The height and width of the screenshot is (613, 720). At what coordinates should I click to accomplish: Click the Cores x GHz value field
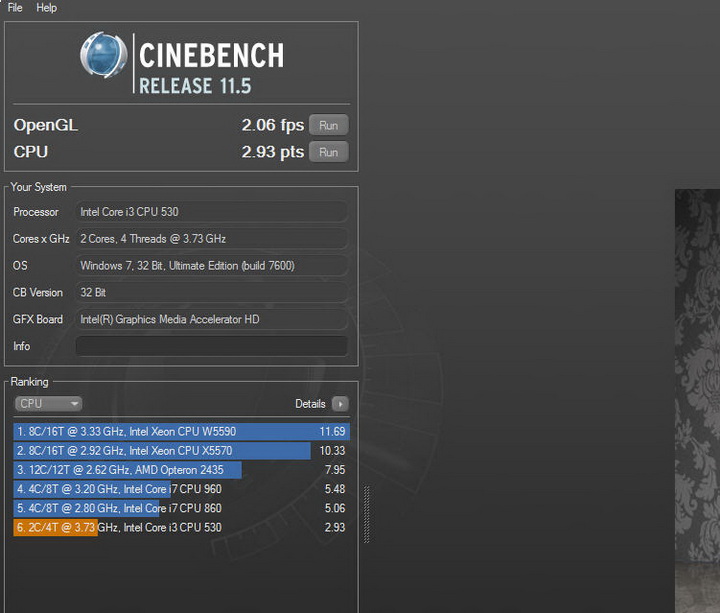(x=212, y=239)
